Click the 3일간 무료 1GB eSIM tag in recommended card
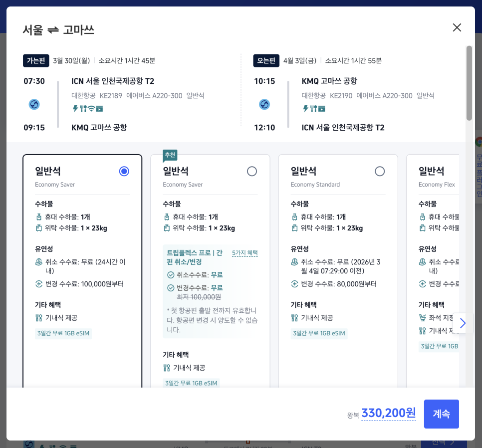 tap(191, 383)
